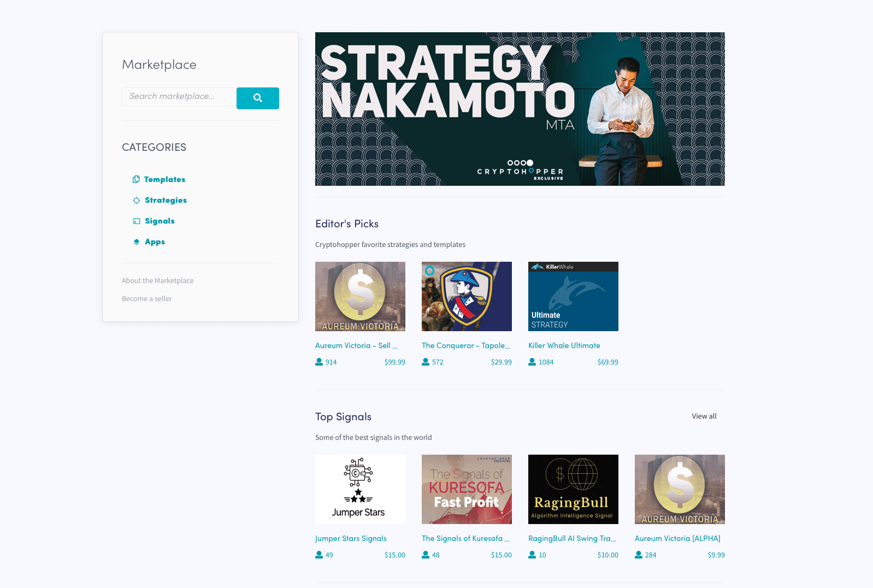Open The Conqueror Napoleon thumbnail

click(x=467, y=296)
